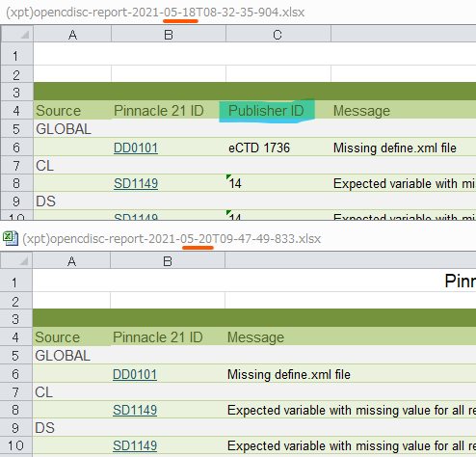Click Message header cell in lower sheet

click(255, 337)
